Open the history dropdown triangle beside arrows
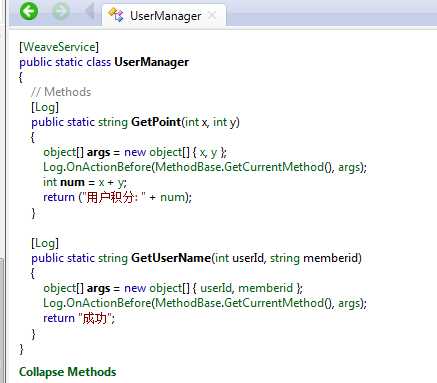The height and width of the screenshot is (383, 437). coord(89,11)
